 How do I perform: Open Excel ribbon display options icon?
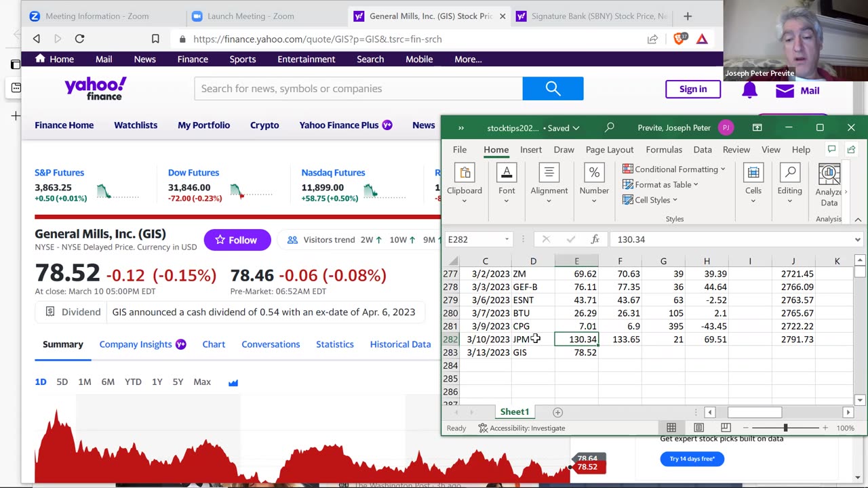click(757, 127)
